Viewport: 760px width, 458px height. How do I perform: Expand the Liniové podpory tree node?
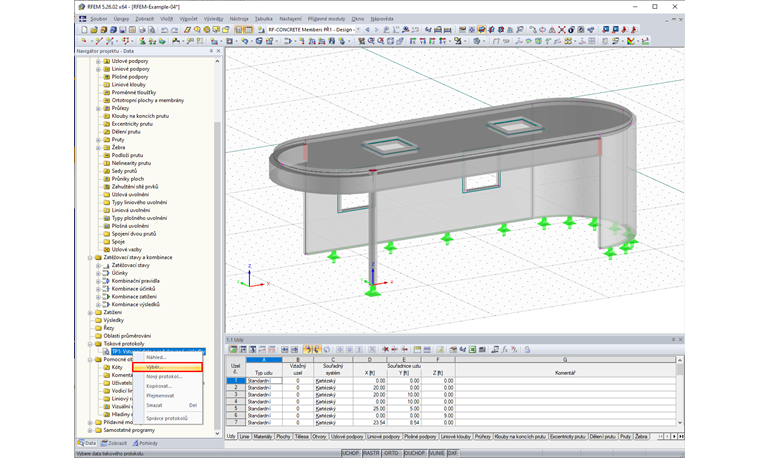pos(99,69)
